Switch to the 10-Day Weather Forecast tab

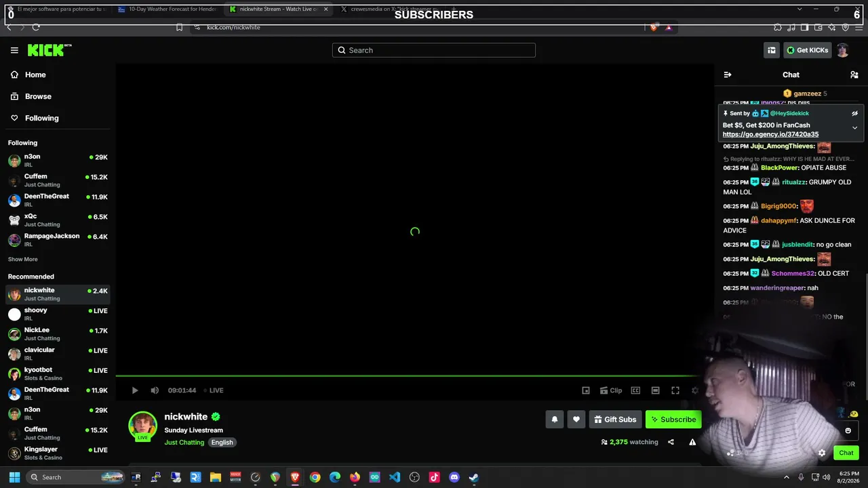(x=167, y=9)
